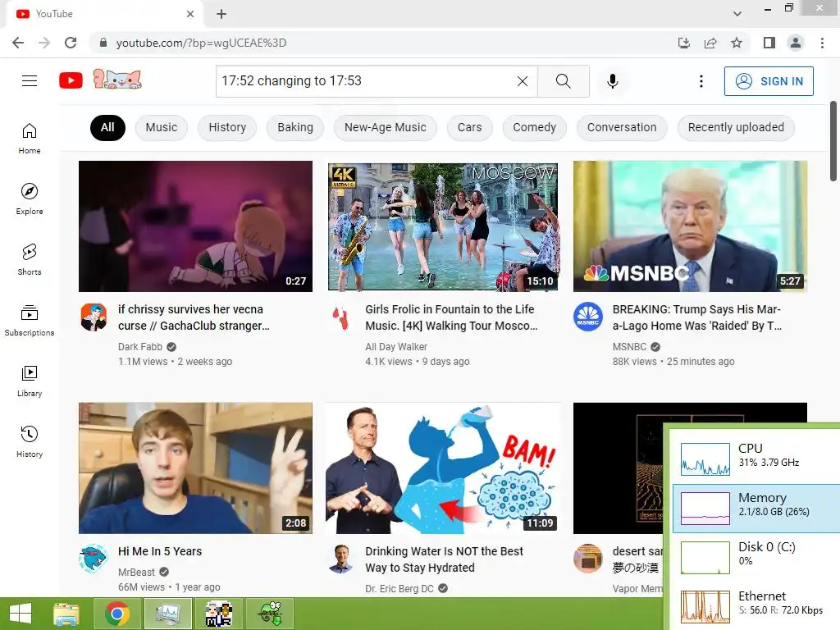Select the Baking filter chip
The width and height of the screenshot is (840, 630).
(x=295, y=127)
